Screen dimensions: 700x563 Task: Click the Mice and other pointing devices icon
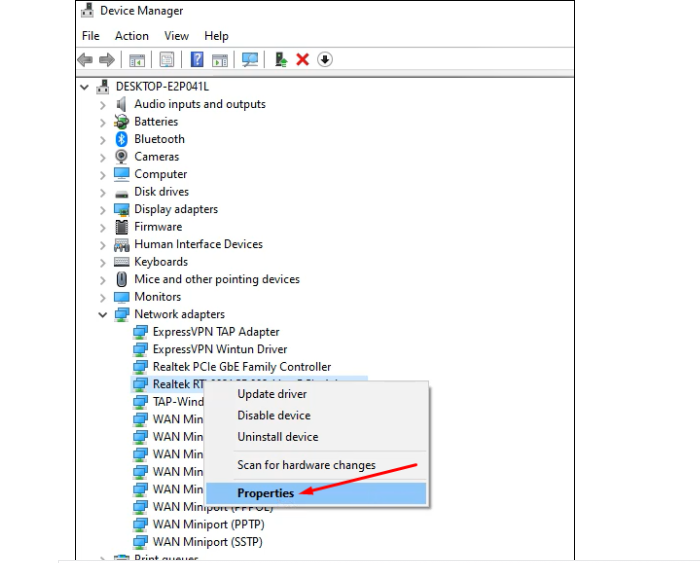(x=121, y=279)
